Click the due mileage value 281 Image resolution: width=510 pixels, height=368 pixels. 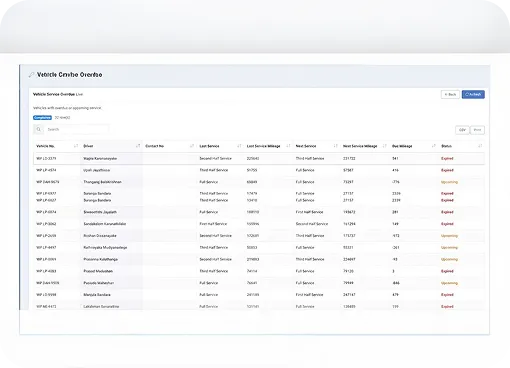pyautogui.click(x=395, y=212)
